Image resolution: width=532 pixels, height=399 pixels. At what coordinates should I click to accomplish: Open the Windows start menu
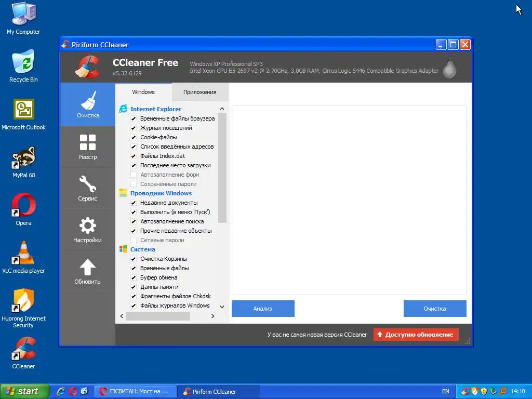(24, 391)
